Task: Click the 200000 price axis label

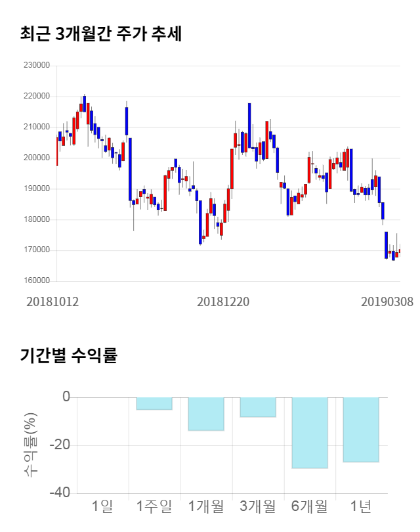Action: tap(37, 158)
